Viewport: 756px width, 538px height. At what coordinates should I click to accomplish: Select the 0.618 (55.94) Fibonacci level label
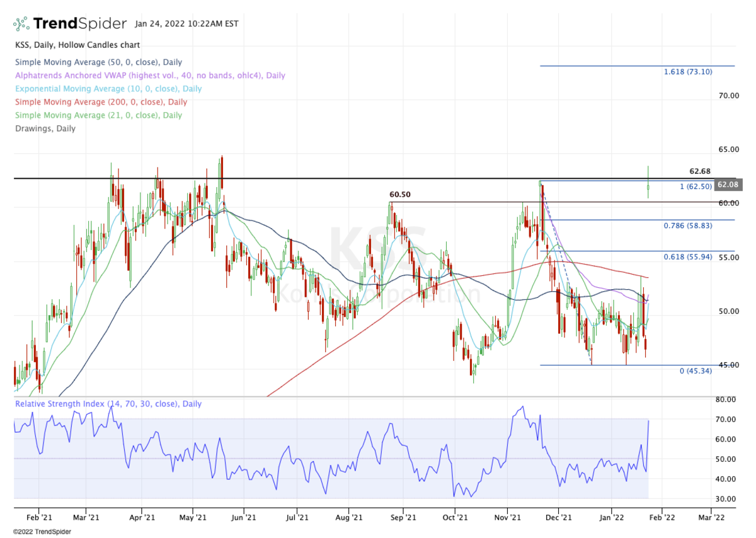click(688, 257)
